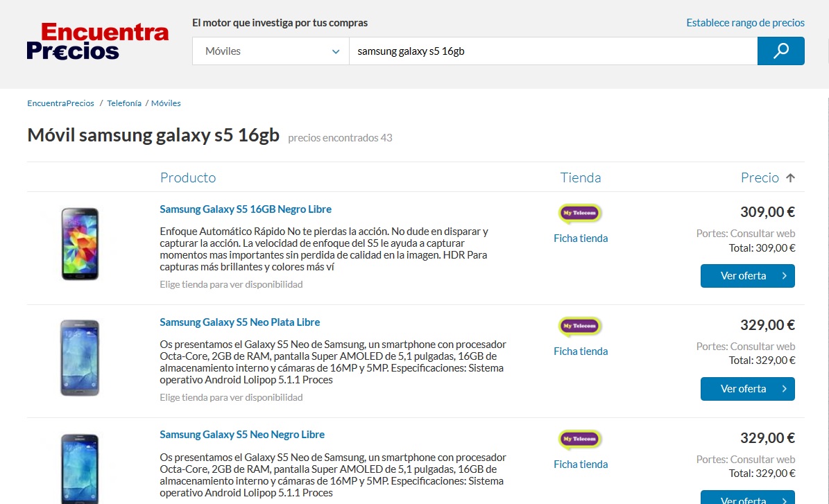The image size is (829, 504).
Task: Click the My Telecom logo for S5 Neo Plata
Action: point(580,327)
